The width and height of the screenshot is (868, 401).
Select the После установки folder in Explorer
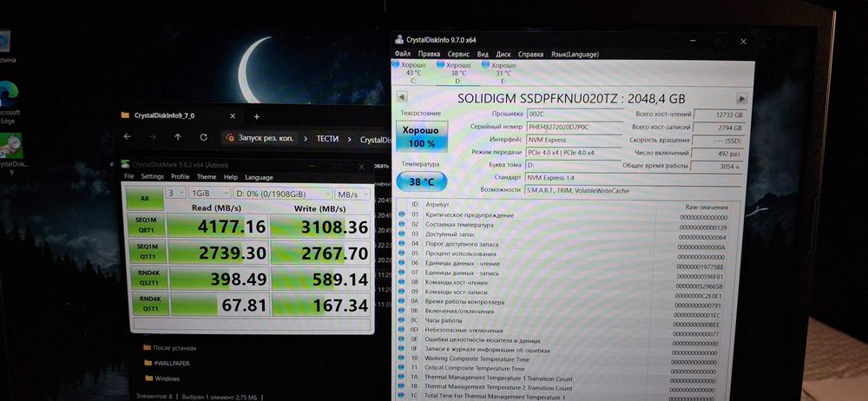point(170,348)
